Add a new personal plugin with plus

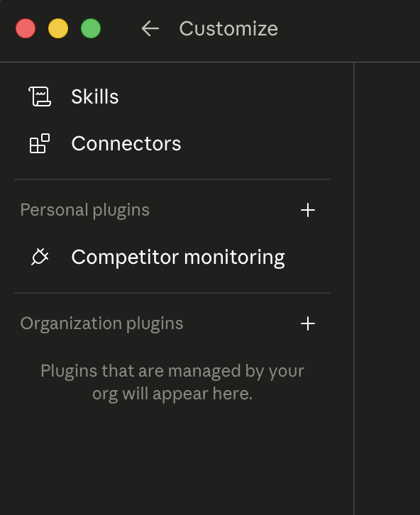(x=308, y=210)
